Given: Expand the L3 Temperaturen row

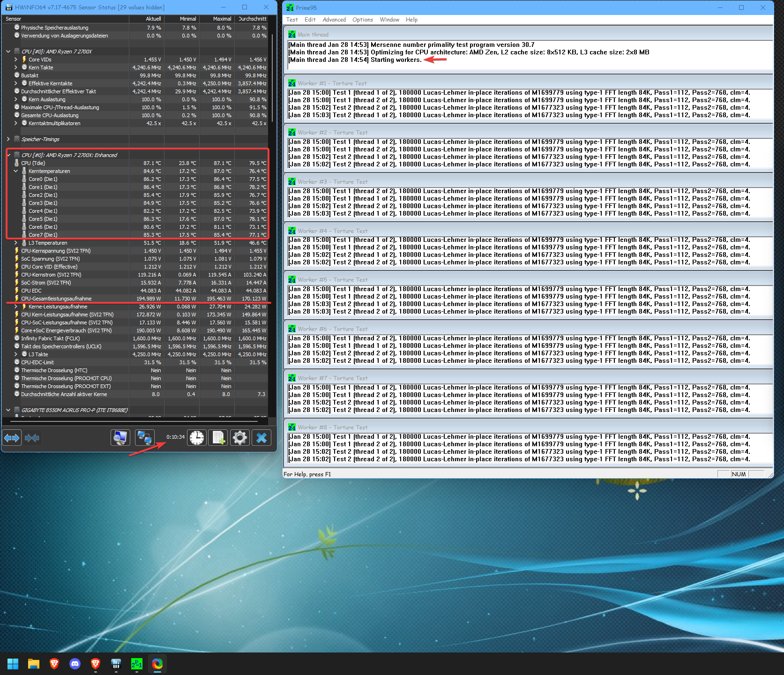Looking at the screenshot, I should tap(15, 243).
